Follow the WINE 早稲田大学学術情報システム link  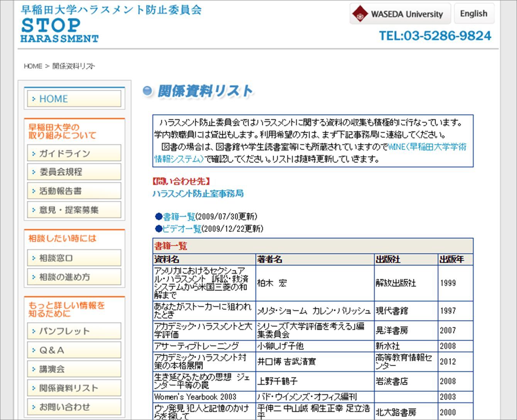coord(427,147)
